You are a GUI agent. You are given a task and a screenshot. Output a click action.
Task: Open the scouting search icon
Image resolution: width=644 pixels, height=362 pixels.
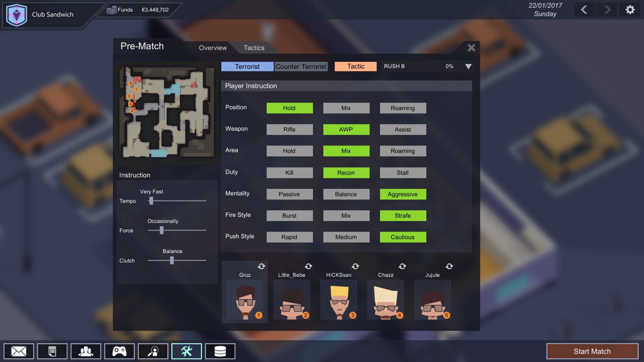[153, 351]
